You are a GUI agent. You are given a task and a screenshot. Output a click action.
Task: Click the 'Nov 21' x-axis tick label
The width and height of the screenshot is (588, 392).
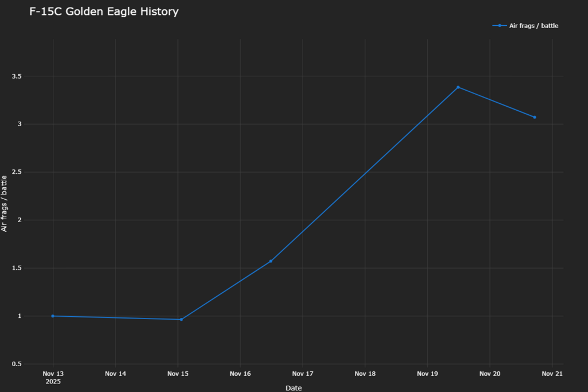coord(552,374)
